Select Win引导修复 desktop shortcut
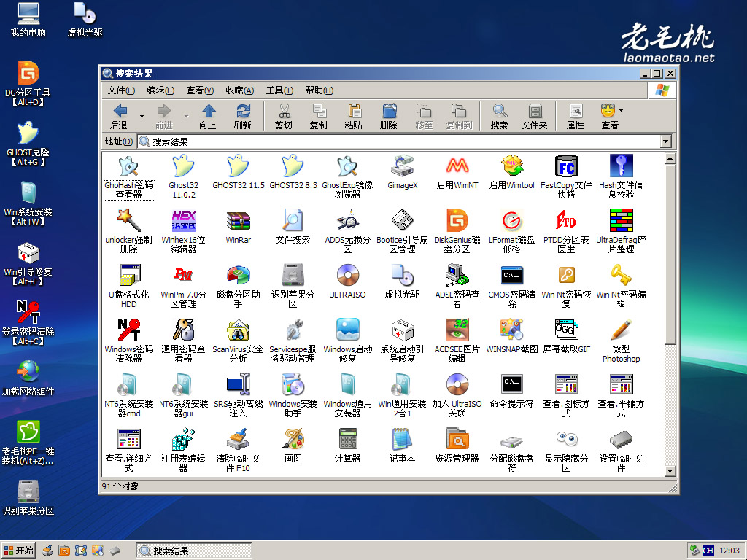This screenshot has width=747, height=560. 28,264
